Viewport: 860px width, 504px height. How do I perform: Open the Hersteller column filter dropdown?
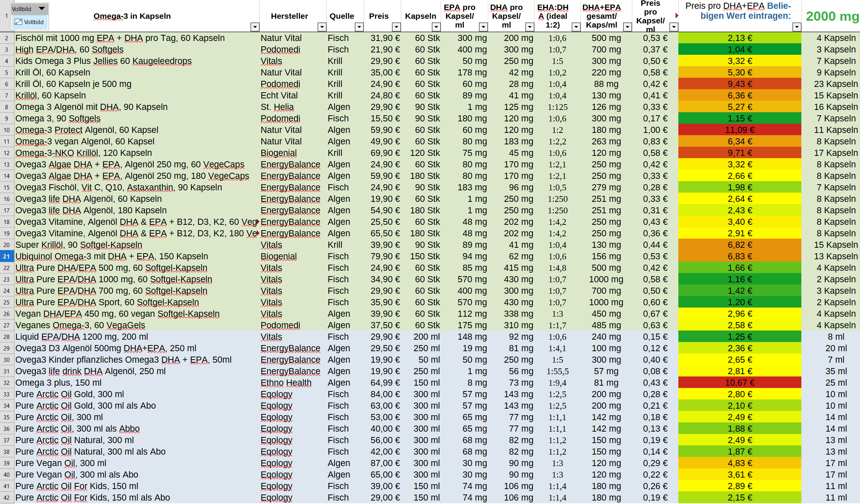(322, 27)
